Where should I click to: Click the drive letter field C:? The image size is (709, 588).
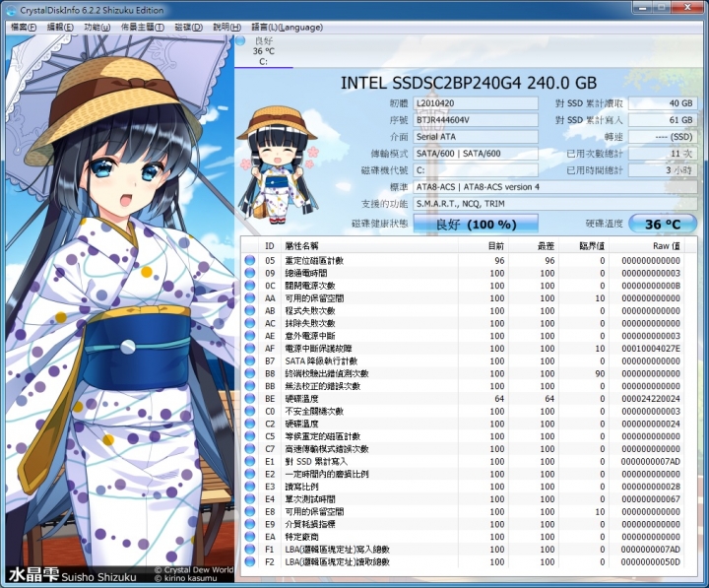tap(476, 170)
